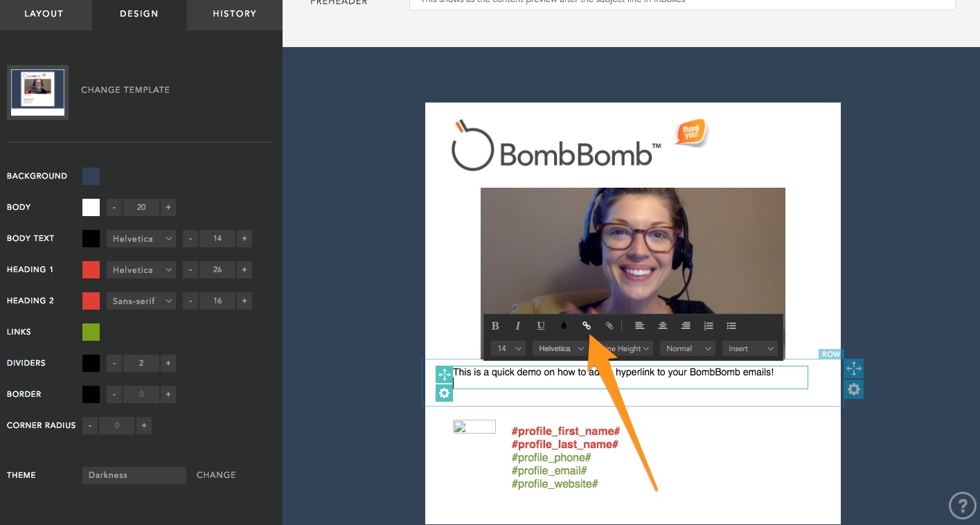Switch to the History tab
The width and height of the screenshot is (980, 525).
pyautogui.click(x=234, y=14)
